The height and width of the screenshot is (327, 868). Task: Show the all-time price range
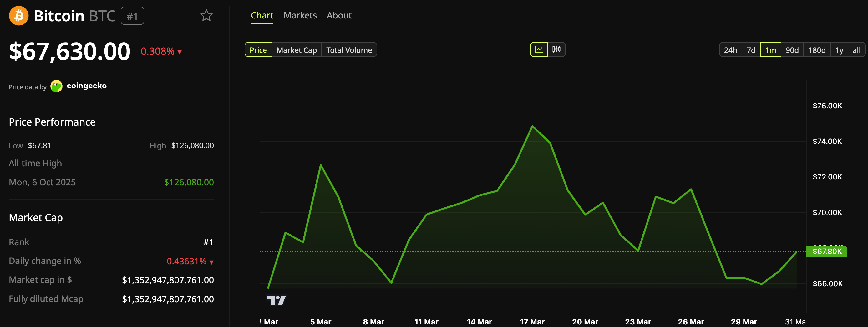pyautogui.click(x=857, y=49)
